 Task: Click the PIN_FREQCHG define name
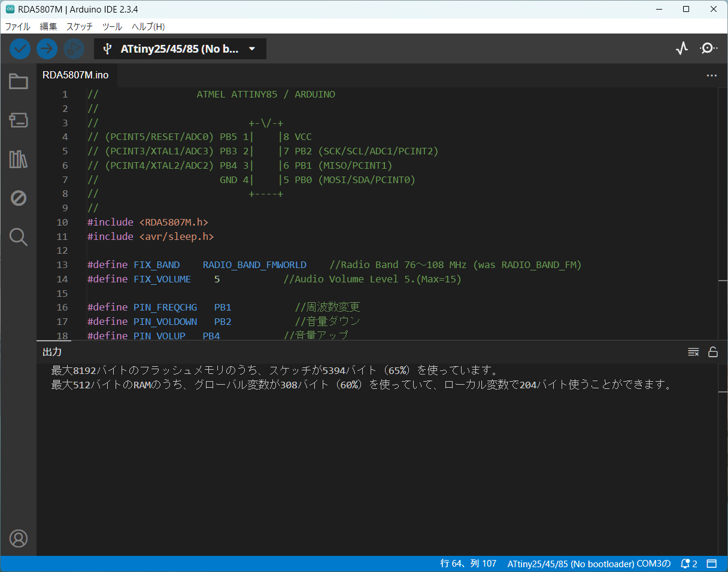pos(165,307)
